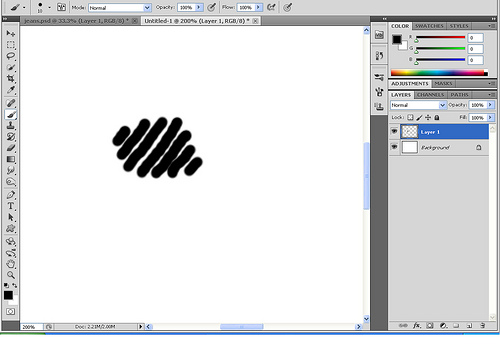Swap foreground and background colors
This screenshot has height=362, width=500.
point(15,285)
